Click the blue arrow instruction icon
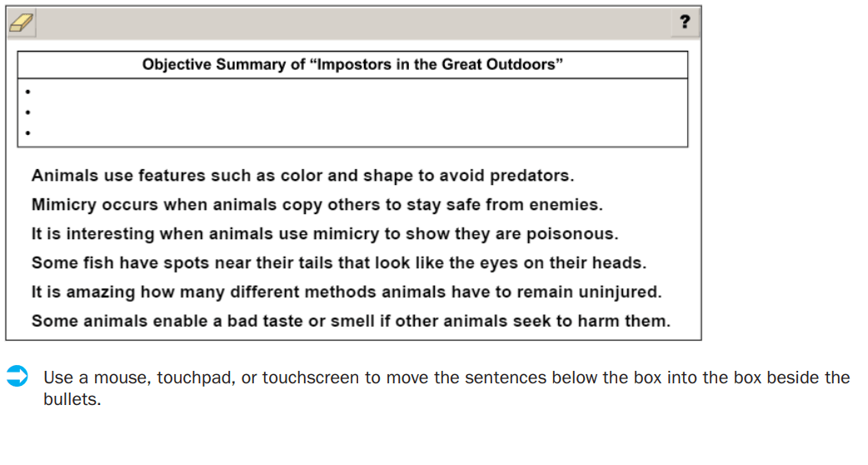Viewport: 868px width, 465px height. click(17, 376)
